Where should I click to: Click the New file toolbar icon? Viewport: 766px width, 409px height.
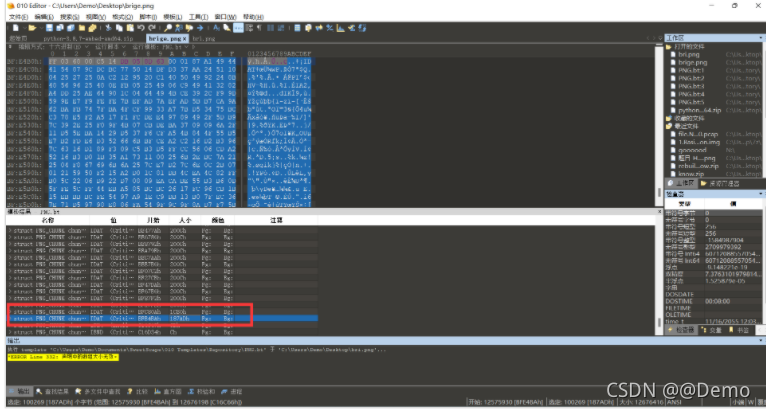tap(16, 28)
